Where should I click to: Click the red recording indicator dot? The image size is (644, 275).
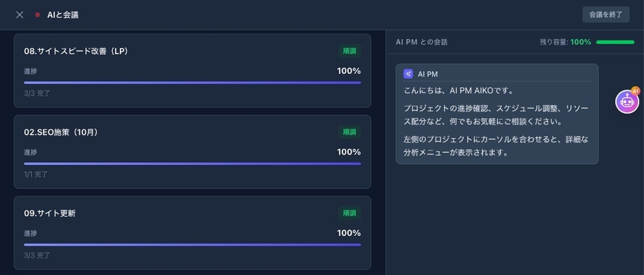click(38, 15)
